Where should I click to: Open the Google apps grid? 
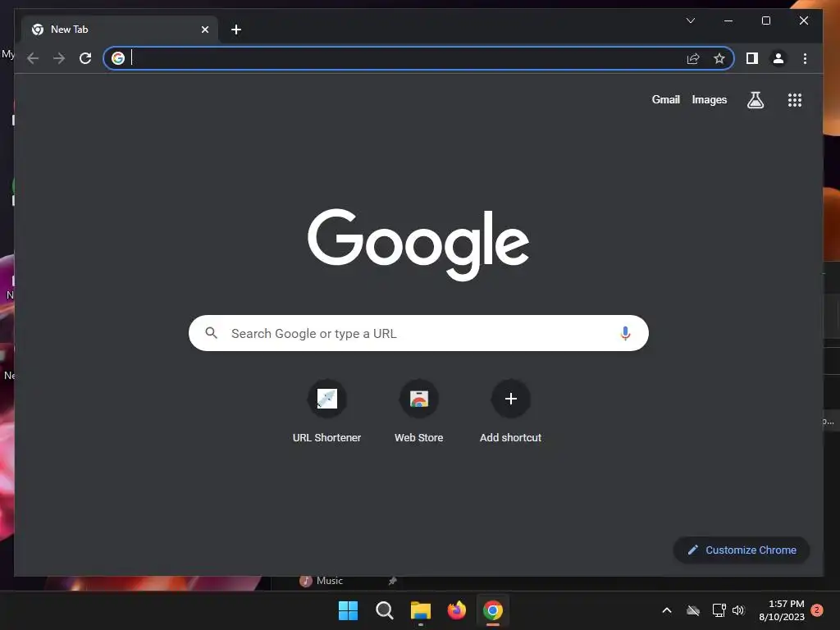(x=794, y=100)
